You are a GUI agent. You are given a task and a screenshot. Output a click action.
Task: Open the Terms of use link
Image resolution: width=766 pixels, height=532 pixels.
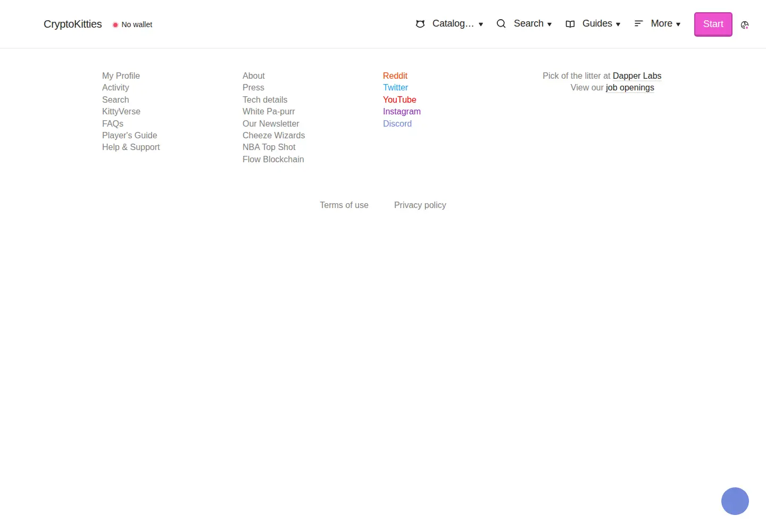tap(344, 205)
